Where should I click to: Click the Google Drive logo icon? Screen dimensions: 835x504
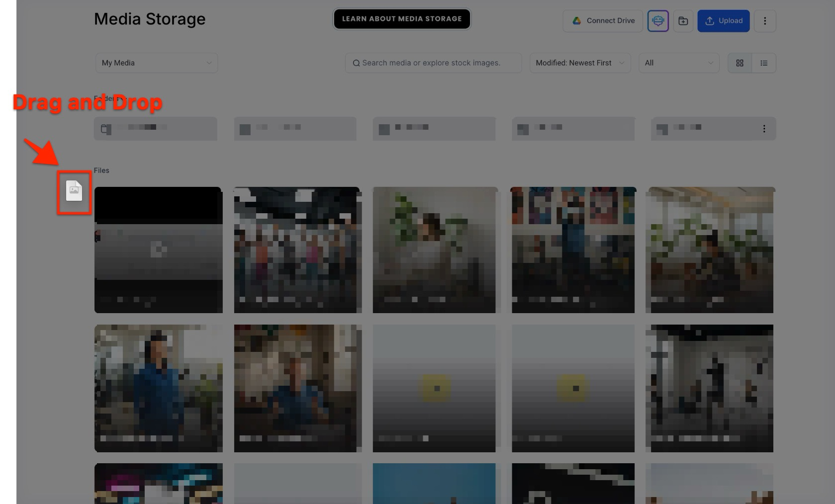(576, 21)
